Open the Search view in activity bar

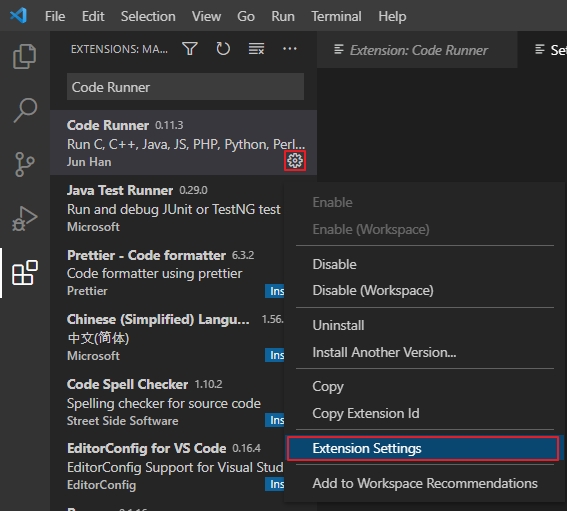pyautogui.click(x=25, y=110)
